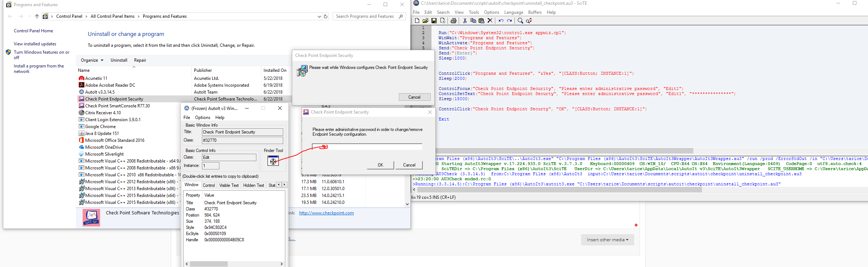Click the scroll down arrow of the programs list
Screen dimensions: 868x267
click(407, 204)
